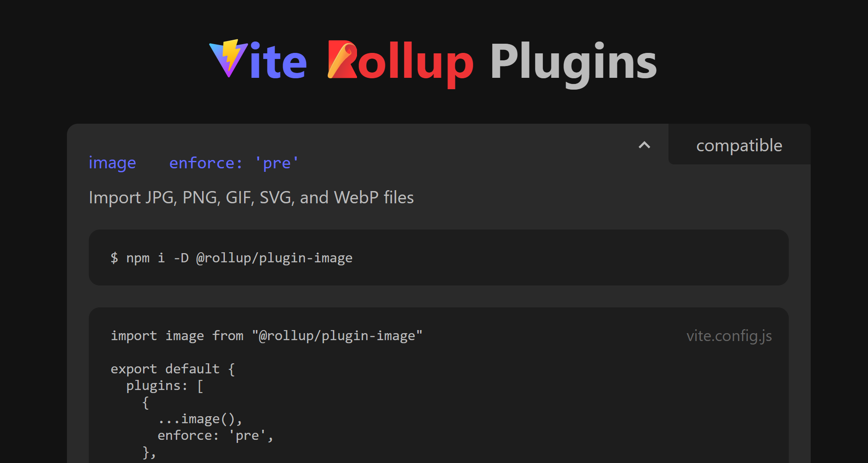The image size is (868, 463).
Task: Collapse the image plugin card with chevron
Action: (x=644, y=145)
